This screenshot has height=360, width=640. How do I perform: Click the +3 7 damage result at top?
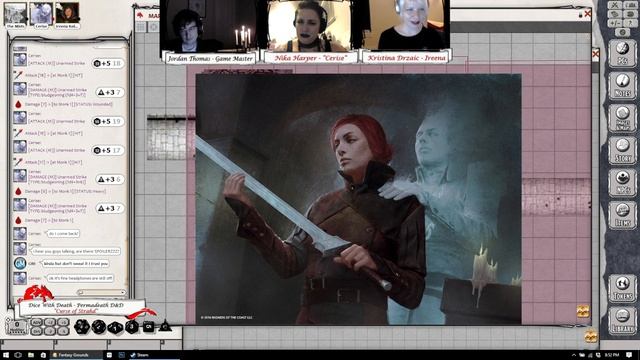(x=110, y=92)
